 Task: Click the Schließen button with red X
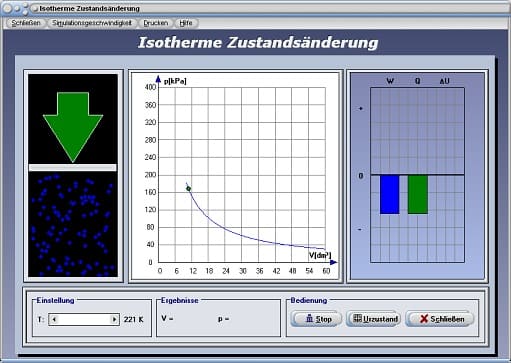(439, 319)
